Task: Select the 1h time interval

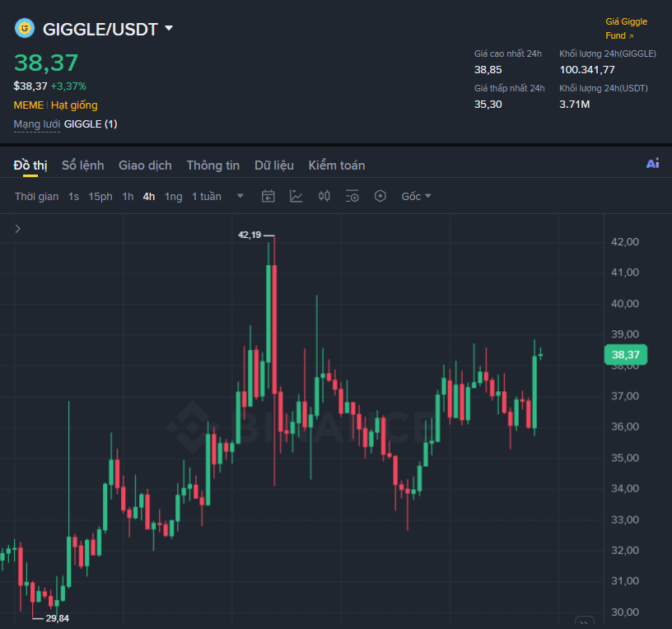Action: [128, 196]
